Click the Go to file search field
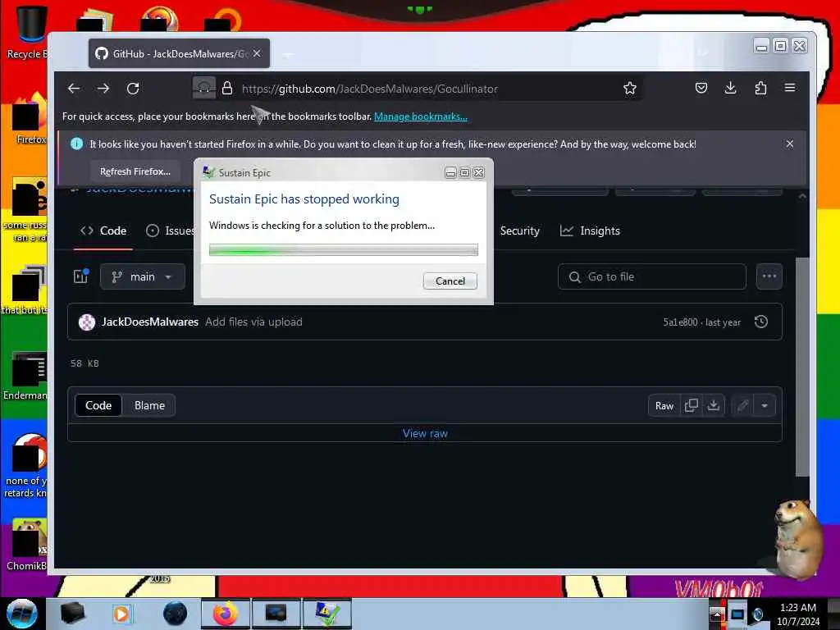This screenshot has height=630, width=840. tap(652, 276)
